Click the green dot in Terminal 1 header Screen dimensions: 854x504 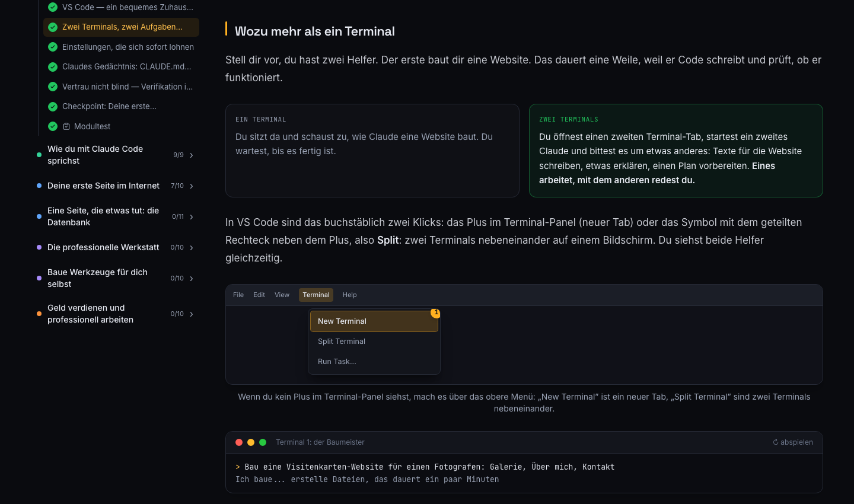(263, 442)
